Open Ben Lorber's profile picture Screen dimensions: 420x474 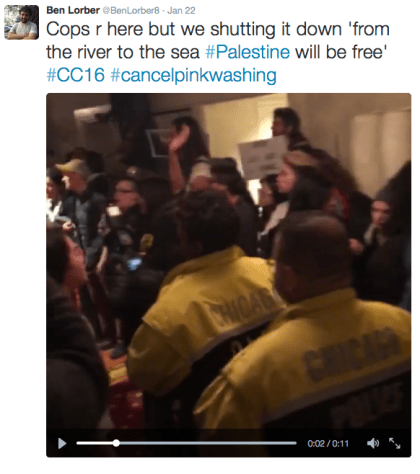pos(21,23)
